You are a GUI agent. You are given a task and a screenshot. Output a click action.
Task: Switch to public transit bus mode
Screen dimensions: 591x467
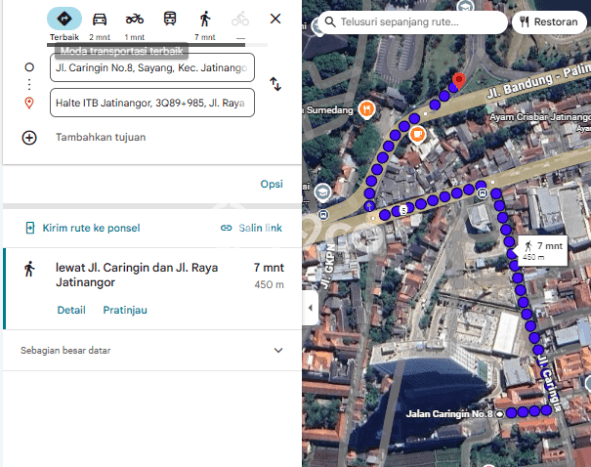click(170, 18)
